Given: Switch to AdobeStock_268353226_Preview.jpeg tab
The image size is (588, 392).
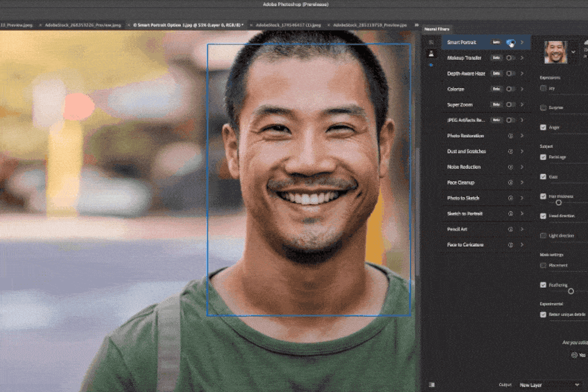Looking at the screenshot, I should (x=84, y=25).
